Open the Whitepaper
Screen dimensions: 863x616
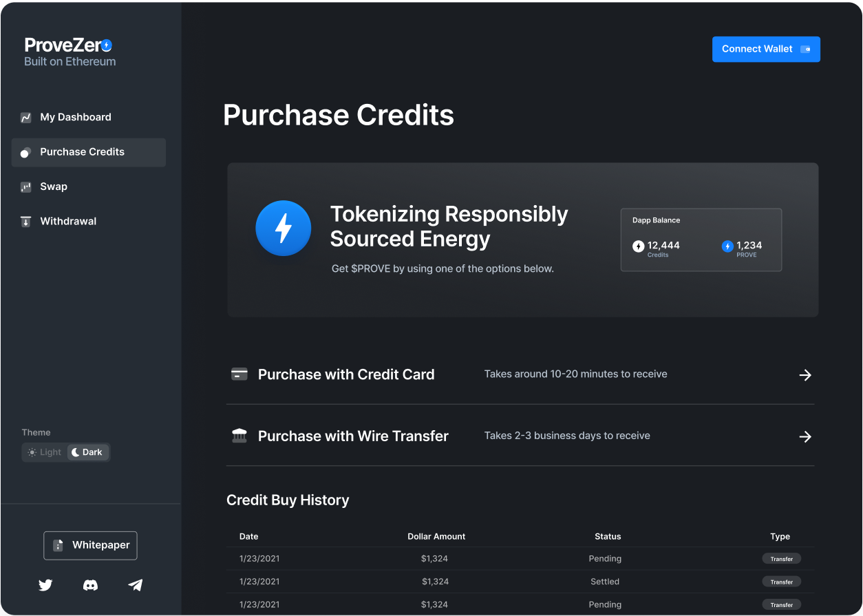[90, 545]
